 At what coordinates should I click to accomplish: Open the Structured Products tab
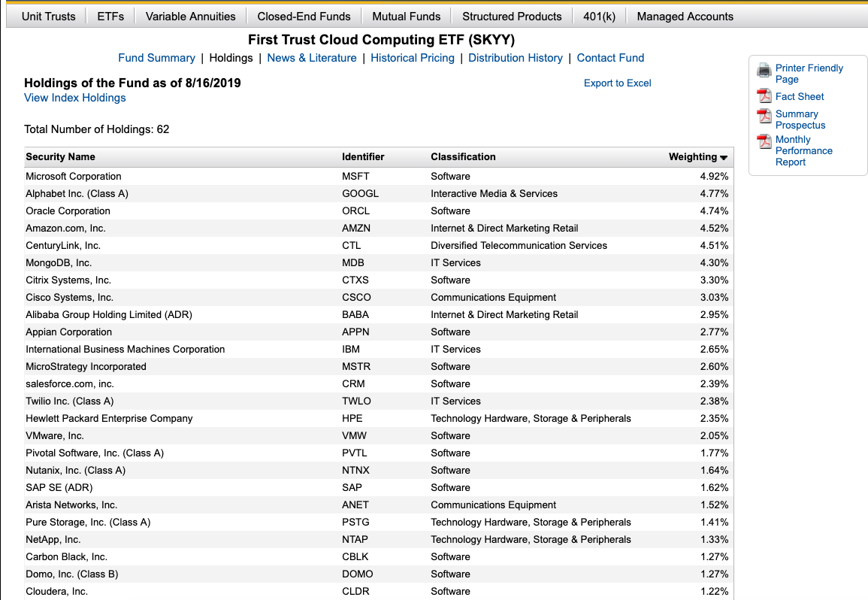click(x=512, y=17)
